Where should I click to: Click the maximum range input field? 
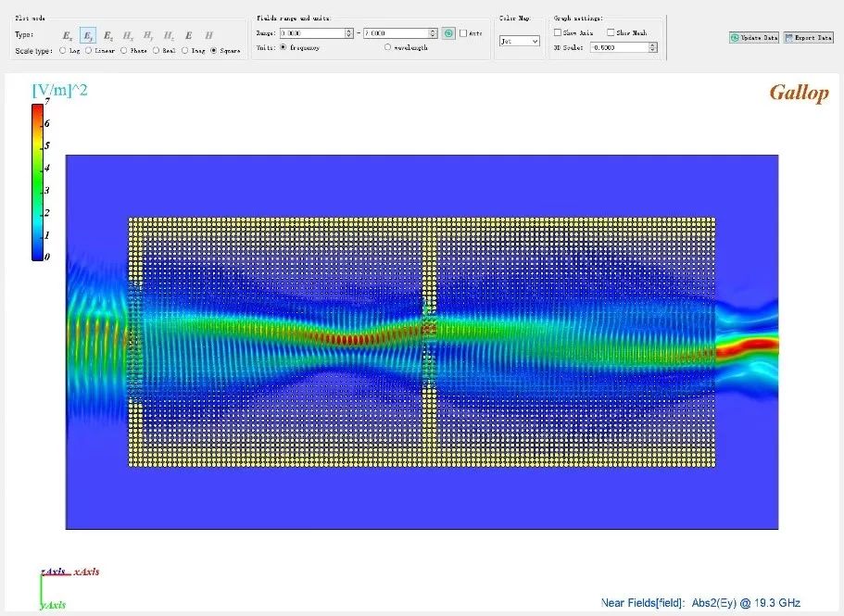tap(394, 33)
